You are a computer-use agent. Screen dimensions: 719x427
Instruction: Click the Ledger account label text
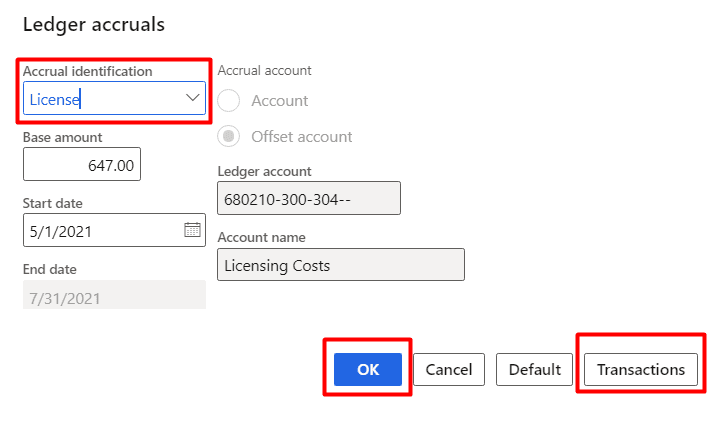pos(264,171)
